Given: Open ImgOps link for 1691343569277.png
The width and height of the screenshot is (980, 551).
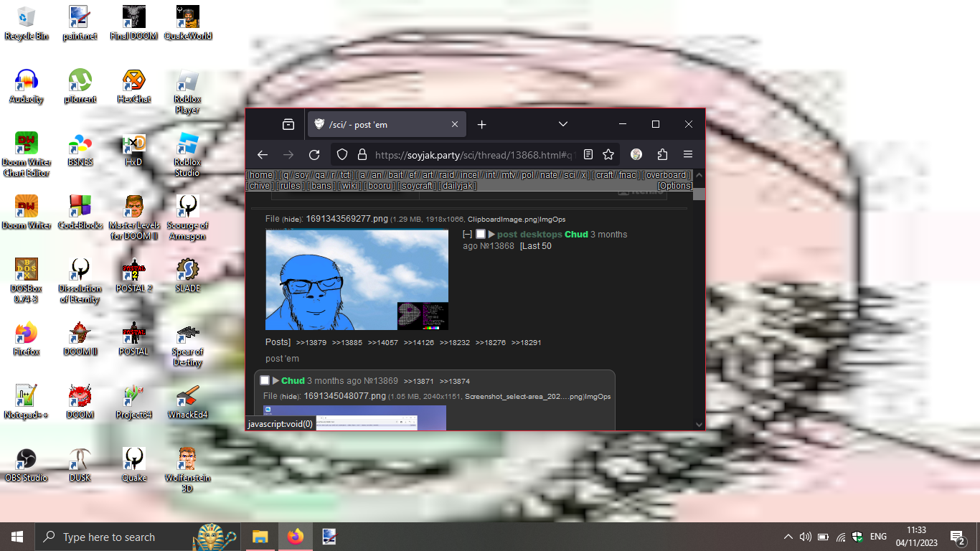Looking at the screenshot, I should pyautogui.click(x=552, y=220).
